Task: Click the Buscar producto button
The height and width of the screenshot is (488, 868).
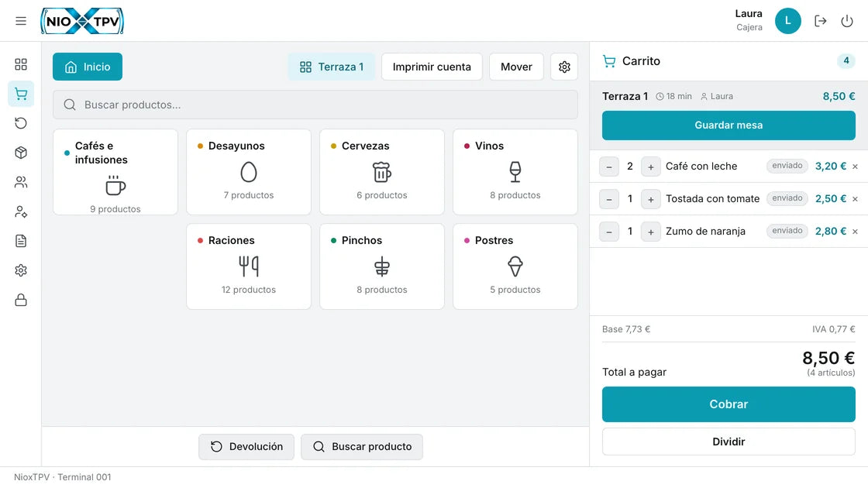Action: click(x=362, y=447)
